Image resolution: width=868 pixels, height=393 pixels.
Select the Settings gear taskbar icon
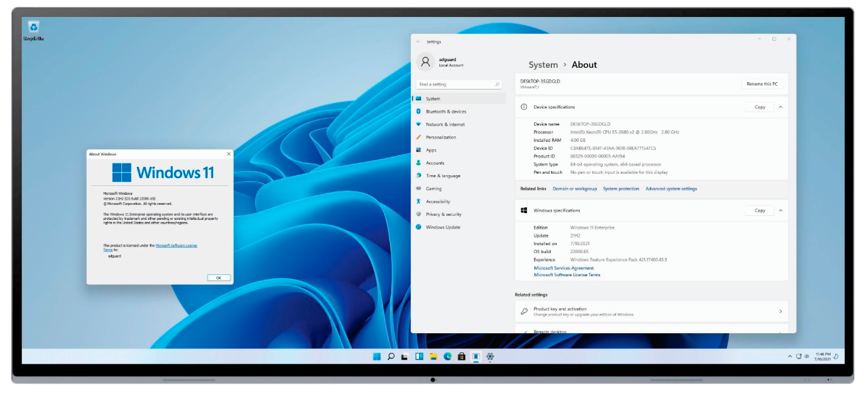click(490, 356)
